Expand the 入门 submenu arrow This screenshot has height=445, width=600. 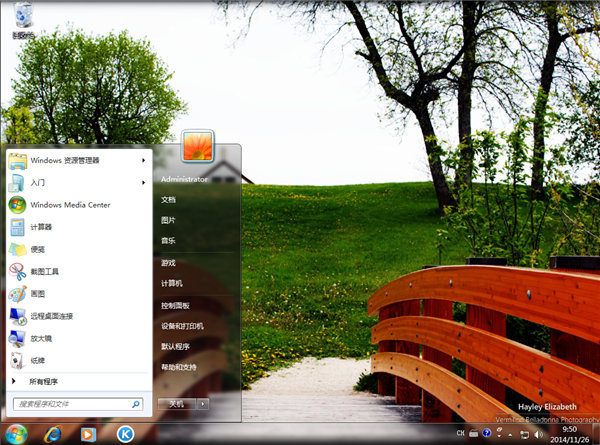144,182
